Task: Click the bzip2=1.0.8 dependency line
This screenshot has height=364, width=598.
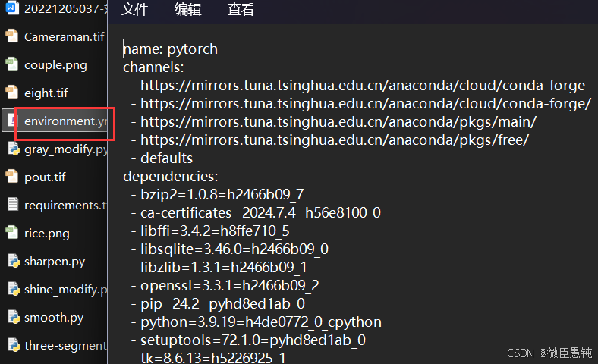Action: tap(217, 195)
